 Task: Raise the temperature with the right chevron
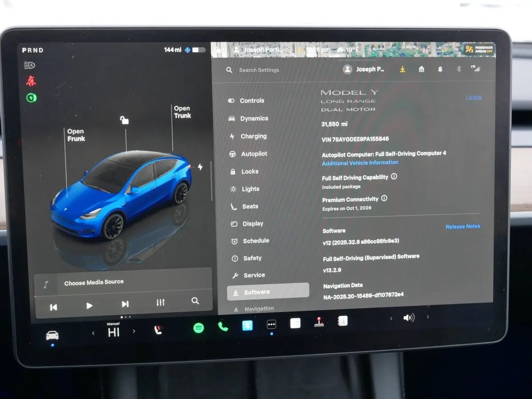click(x=134, y=331)
